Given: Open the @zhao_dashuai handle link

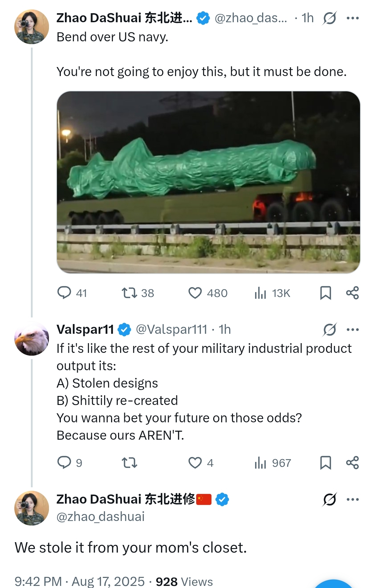Looking at the screenshot, I should click(100, 517).
